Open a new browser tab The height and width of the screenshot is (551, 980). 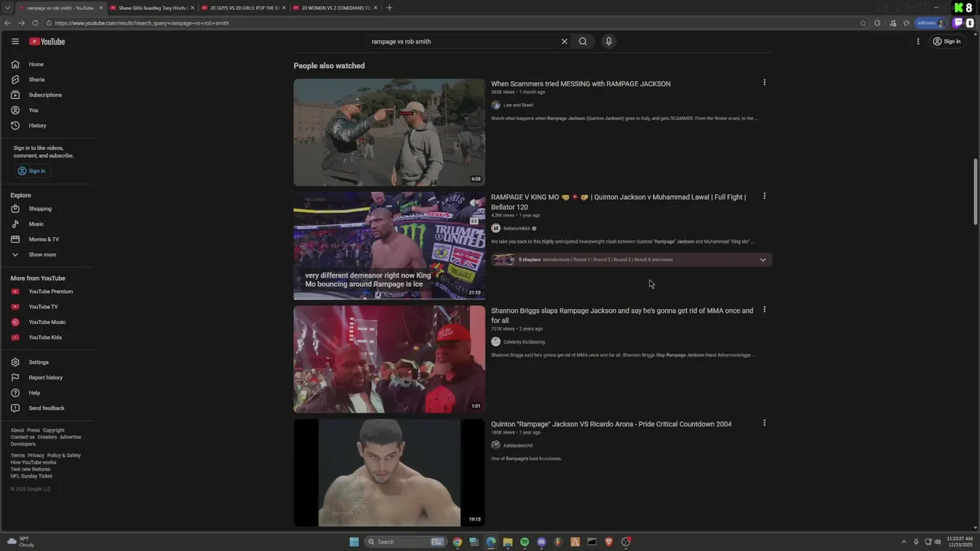[389, 8]
